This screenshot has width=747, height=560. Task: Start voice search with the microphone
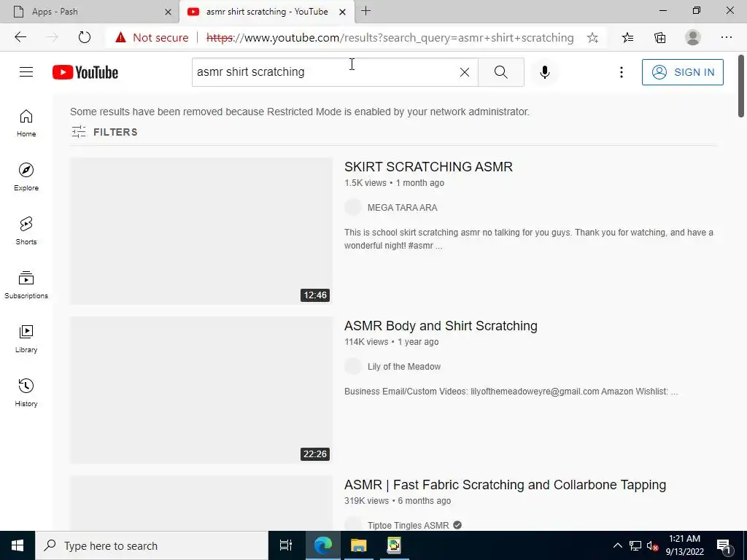pyautogui.click(x=544, y=72)
